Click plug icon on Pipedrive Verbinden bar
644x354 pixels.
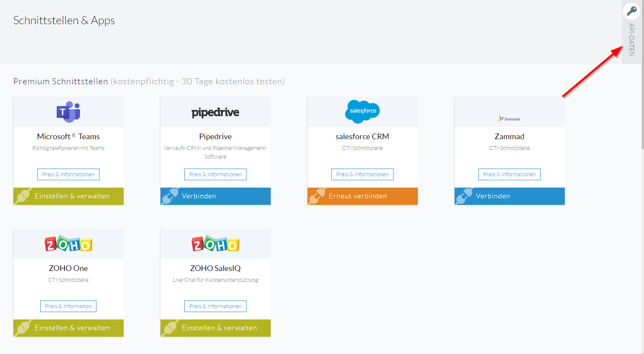click(170, 196)
